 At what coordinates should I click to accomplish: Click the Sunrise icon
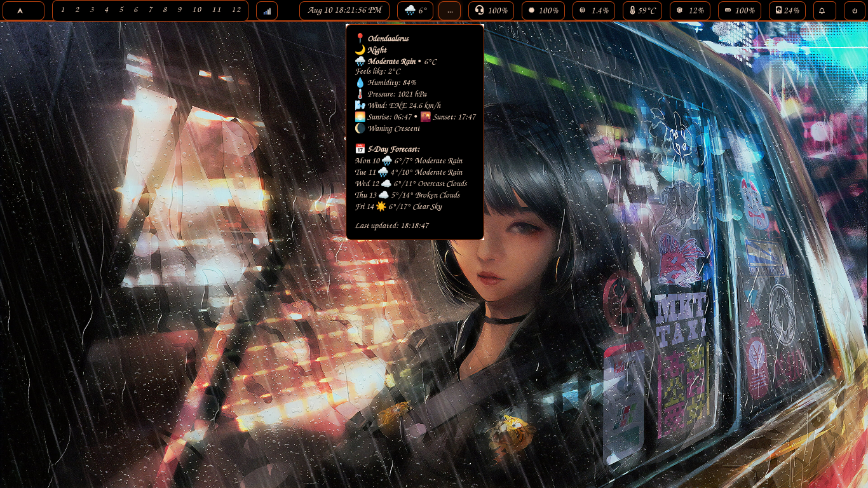coord(360,117)
